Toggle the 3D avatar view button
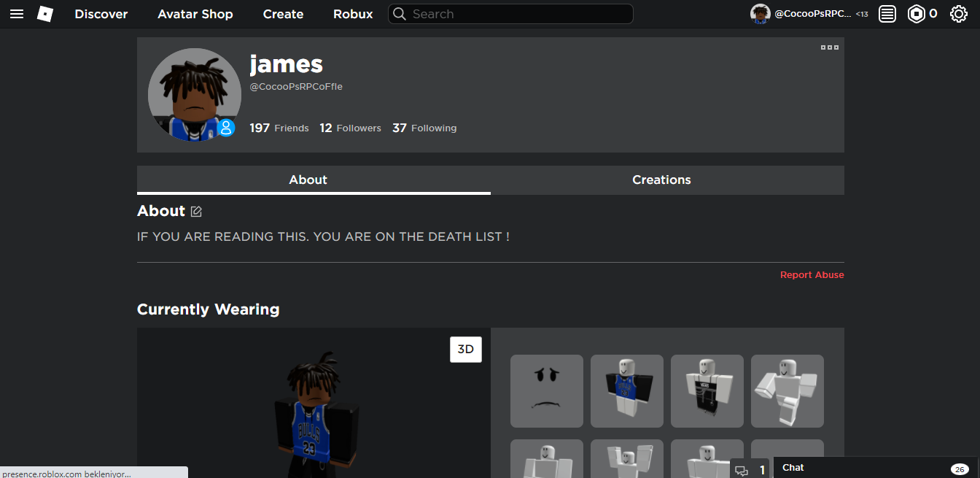Viewport: 980px width, 478px height. pyautogui.click(x=466, y=350)
